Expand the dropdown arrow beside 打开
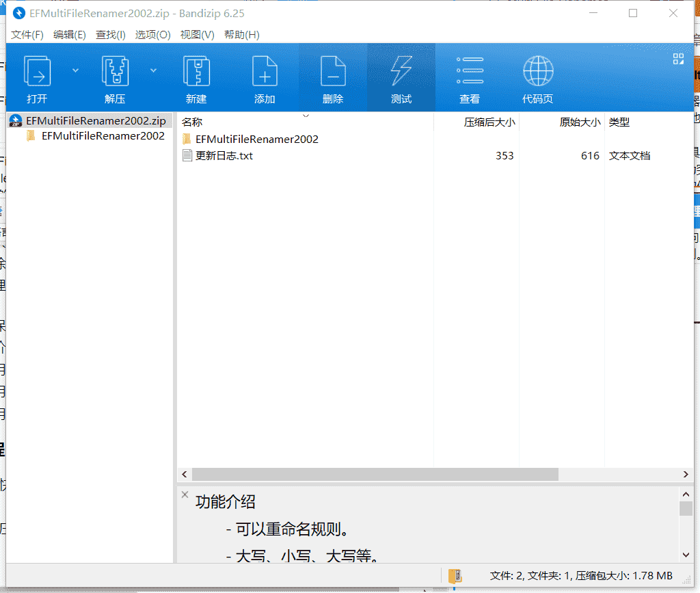This screenshot has width=700, height=593. 75,70
